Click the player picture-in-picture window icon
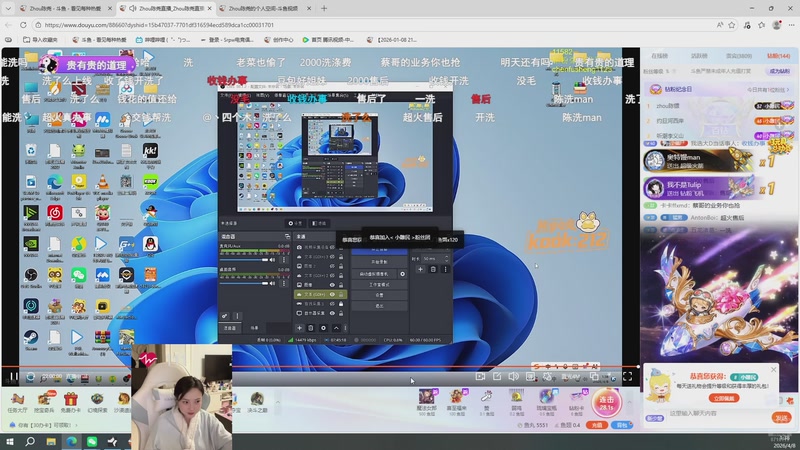The height and width of the screenshot is (450, 800). (594, 377)
